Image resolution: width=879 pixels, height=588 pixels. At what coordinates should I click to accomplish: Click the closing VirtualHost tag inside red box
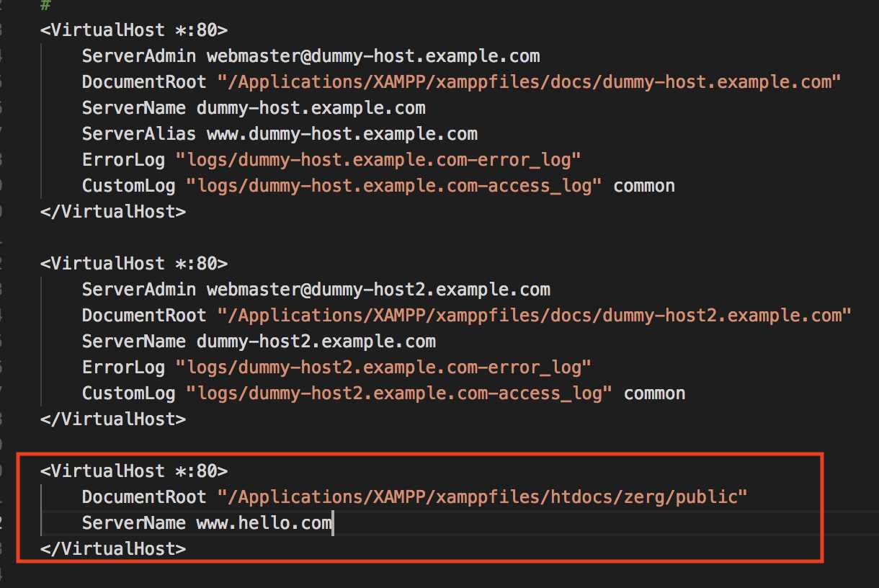click(x=113, y=549)
